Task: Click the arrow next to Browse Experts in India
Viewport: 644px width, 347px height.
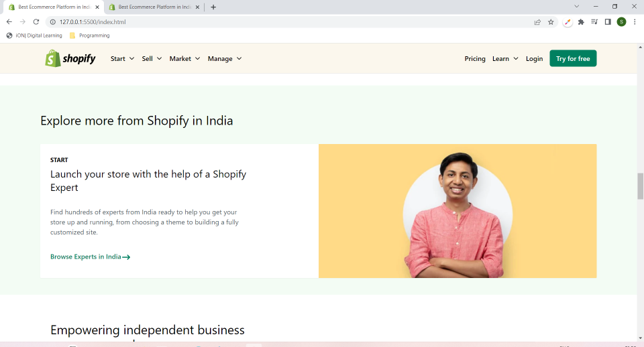Action: 126,257
